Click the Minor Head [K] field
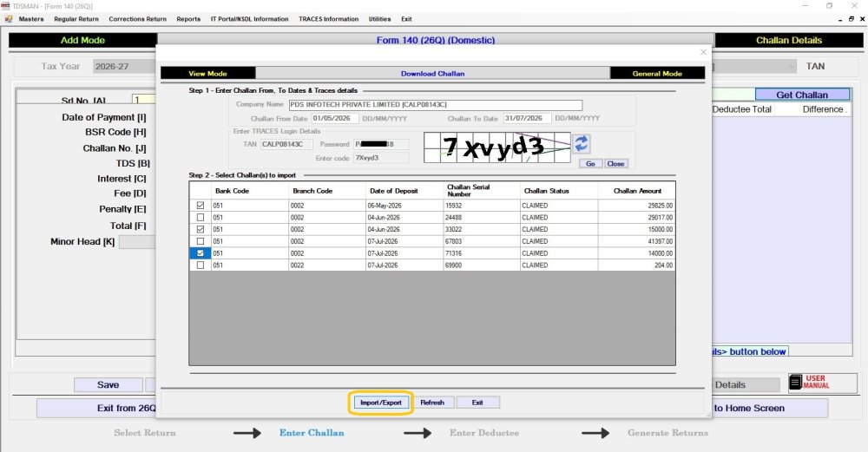868x452 pixels. (138, 242)
